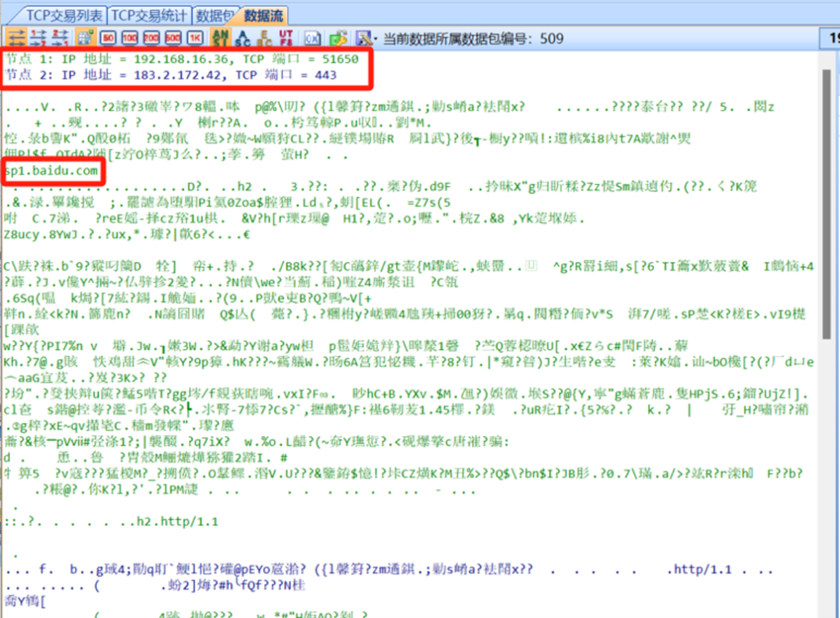The width and height of the screenshot is (840, 618).
Task: Click the 节点 1 IP address line
Action: tap(182, 59)
